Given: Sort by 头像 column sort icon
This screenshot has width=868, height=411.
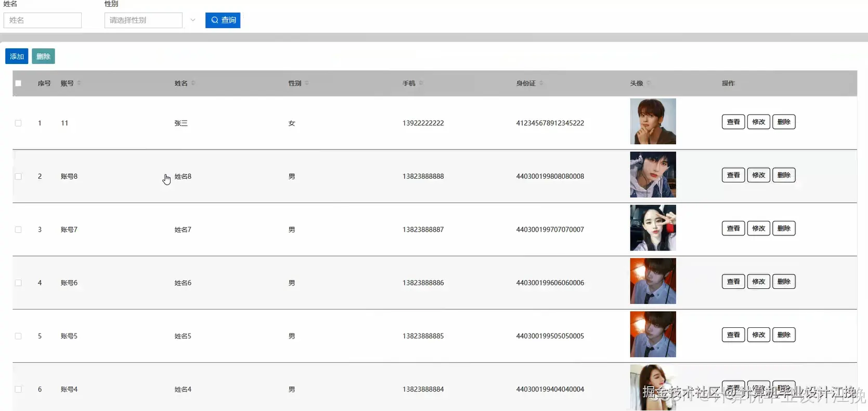Looking at the screenshot, I should [649, 83].
